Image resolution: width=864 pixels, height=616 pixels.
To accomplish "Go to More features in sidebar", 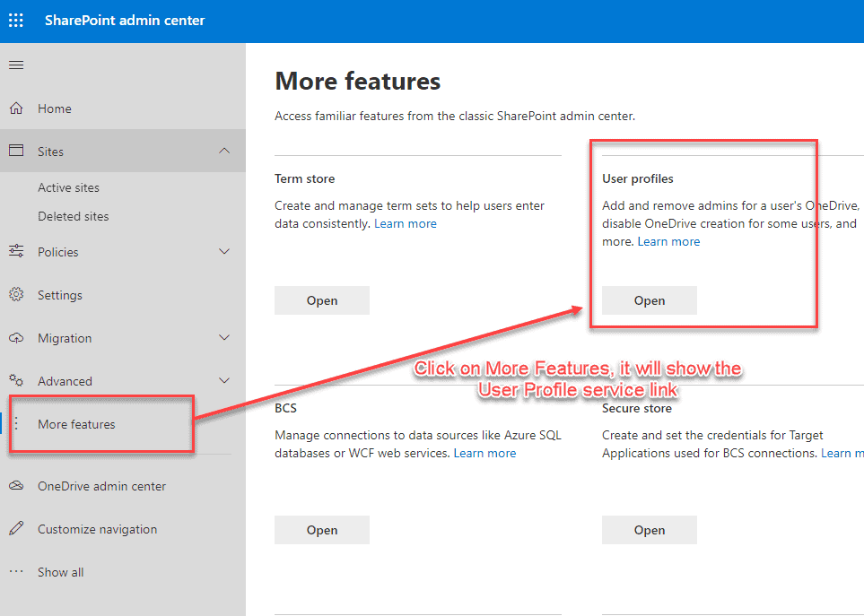I will point(76,424).
